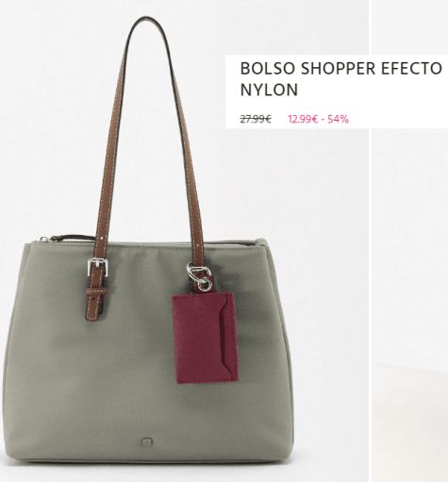Click the crossed-out 27.99€ original price
The width and height of the screenshot is (448, 482).
click(x=256, y=119)
